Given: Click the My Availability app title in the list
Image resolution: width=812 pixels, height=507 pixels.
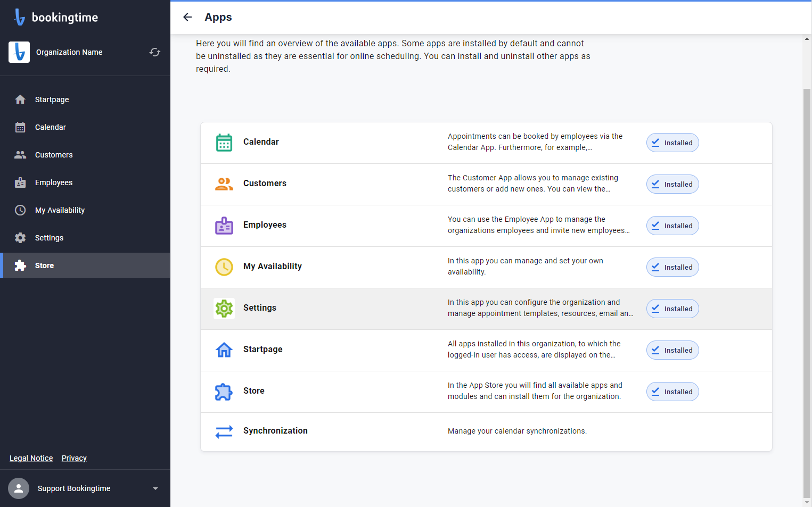Looking at the screenshot, I should pos(273,266).
